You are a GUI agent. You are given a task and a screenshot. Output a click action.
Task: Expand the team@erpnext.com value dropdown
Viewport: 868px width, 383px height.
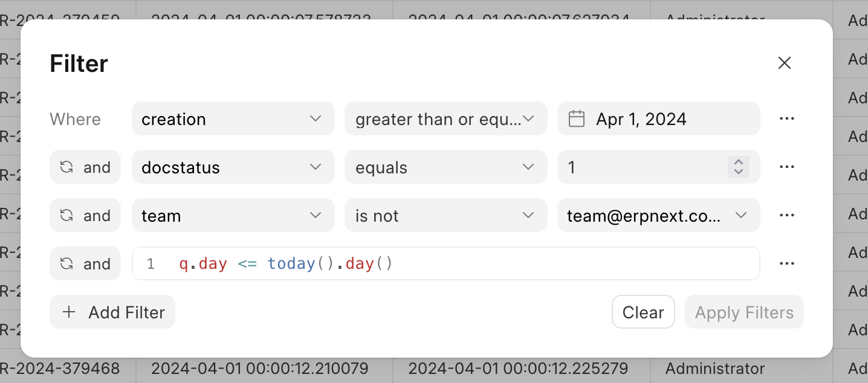click(658, 215)
